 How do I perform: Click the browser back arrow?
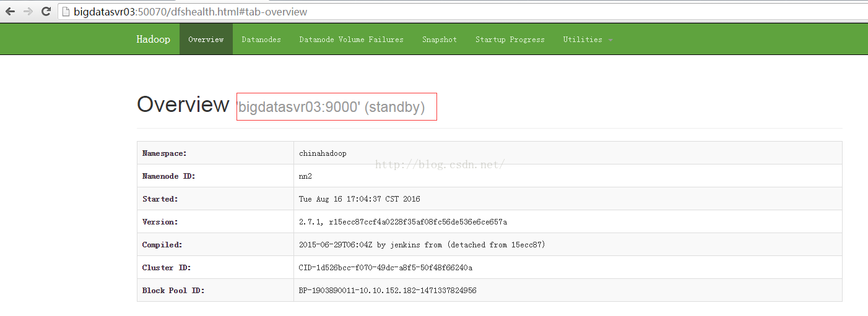click(10, 11)
